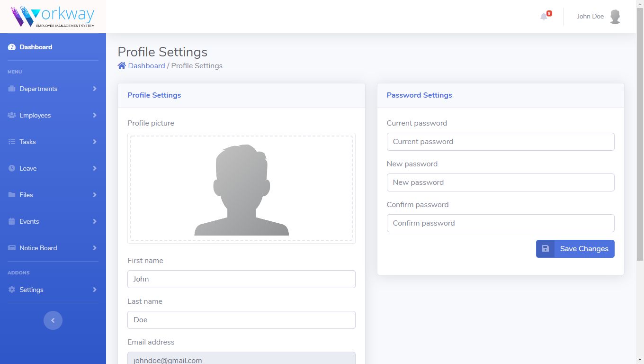644x364 pixels.
Task: Click the notification bell icon
Action: tap(544, 17)
